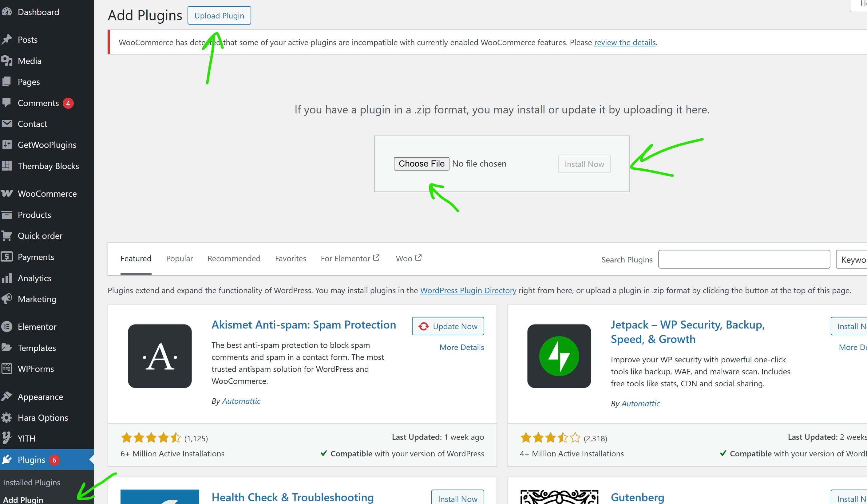Open the review the details link
867x504 pixels.
pyautogui.click(x=625, y=42)
